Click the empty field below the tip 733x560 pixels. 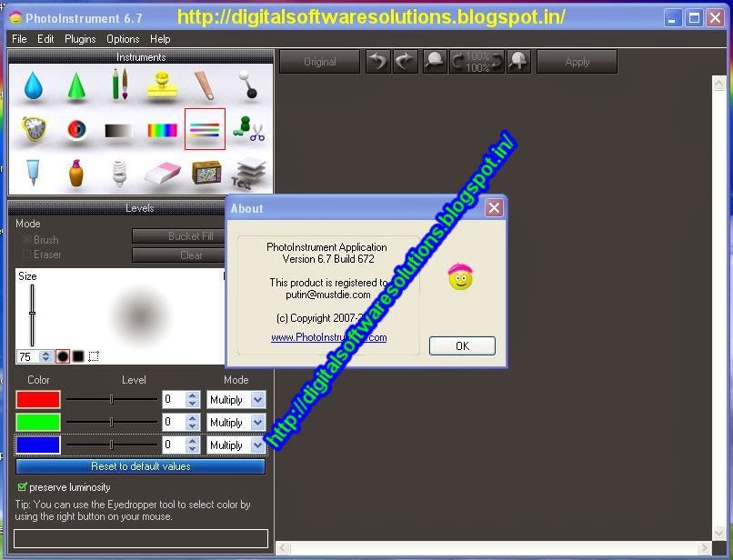click(141, 538)
